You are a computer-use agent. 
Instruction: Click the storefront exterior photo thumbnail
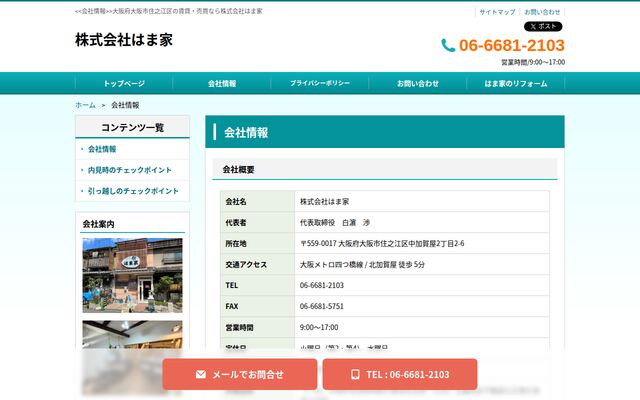(x=132, y=276)
